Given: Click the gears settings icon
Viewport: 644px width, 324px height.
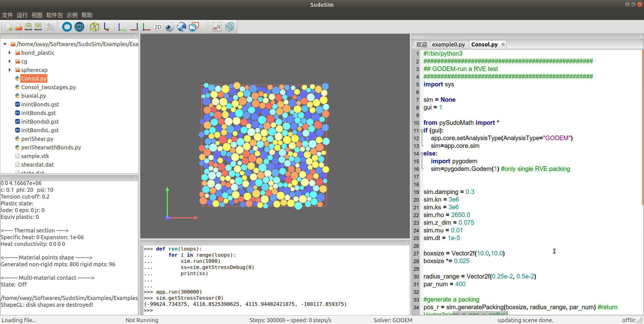Looking at the screenshot, I should 50,27.
